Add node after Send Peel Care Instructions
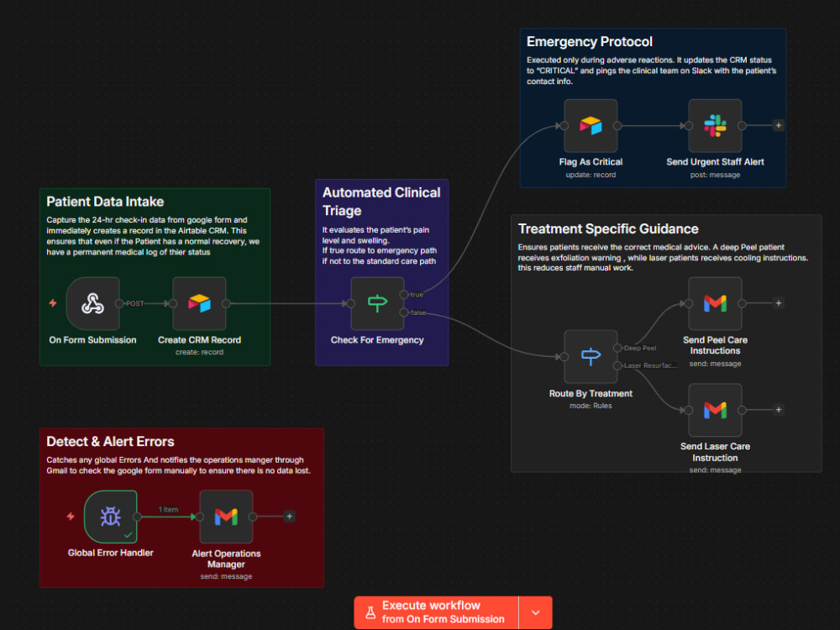The height and width of the screenshot is (630, 840). click(x=779, y=303)
